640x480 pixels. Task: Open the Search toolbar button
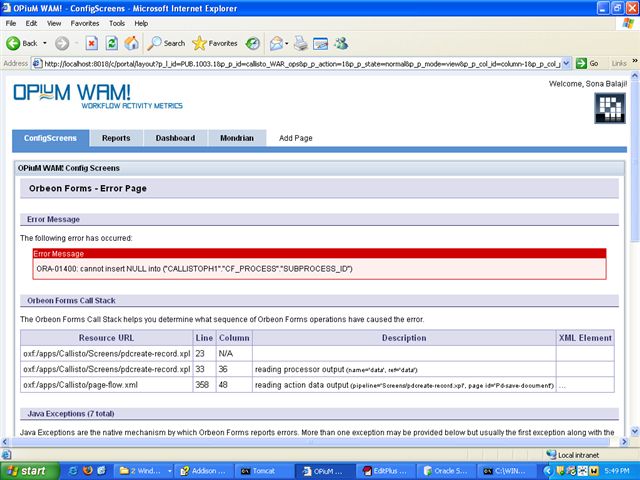coord(166,43)
